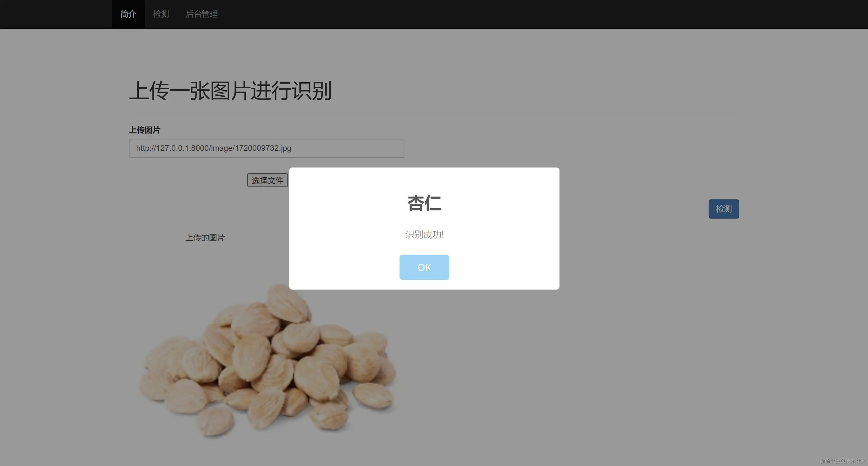
Task: Open the 后台管理 navigation tab
Action: tap(201, 14)
